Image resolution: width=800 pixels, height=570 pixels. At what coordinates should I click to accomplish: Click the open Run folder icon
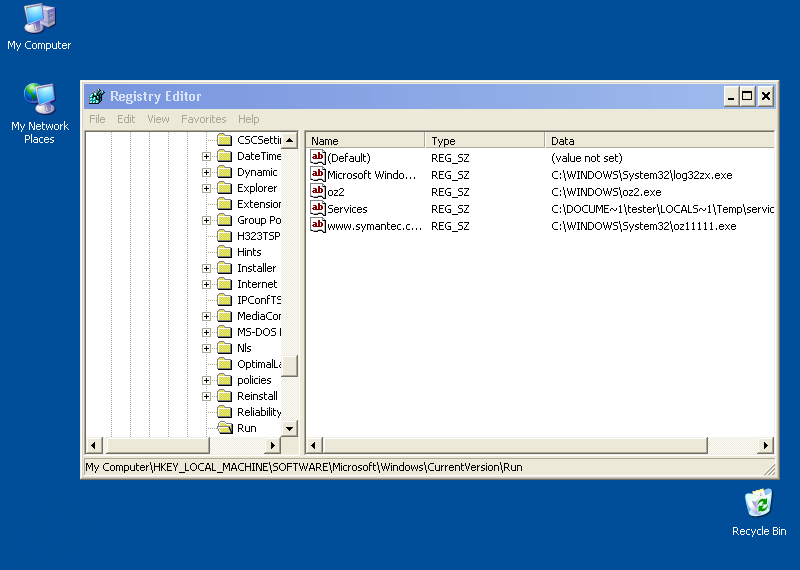225,428
